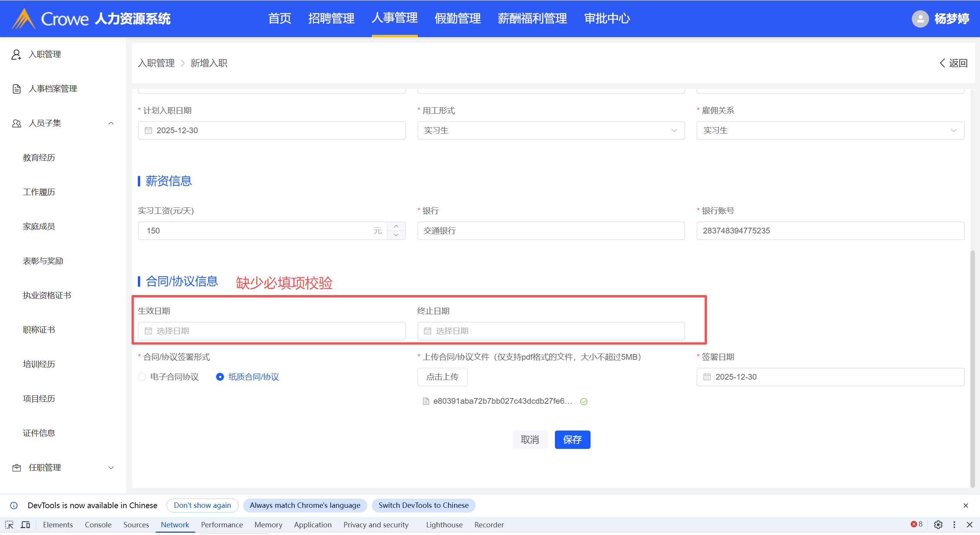Switch to the Console tab in DevTools
This screenshot has height=535, width=980.
(x=98, y=525)
